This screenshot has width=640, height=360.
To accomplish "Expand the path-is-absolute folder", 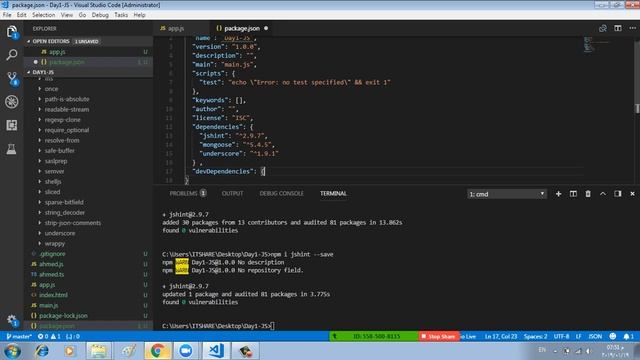I will (67, 99).
